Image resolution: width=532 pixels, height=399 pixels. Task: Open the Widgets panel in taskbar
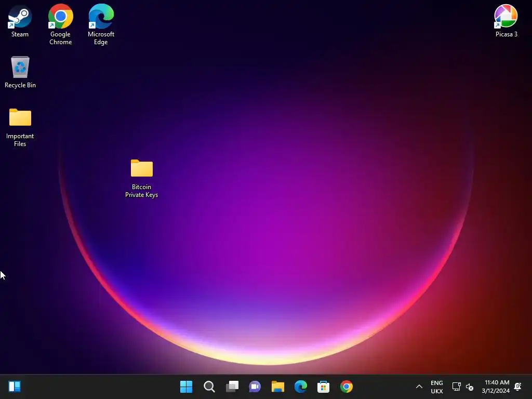point(15,387)
